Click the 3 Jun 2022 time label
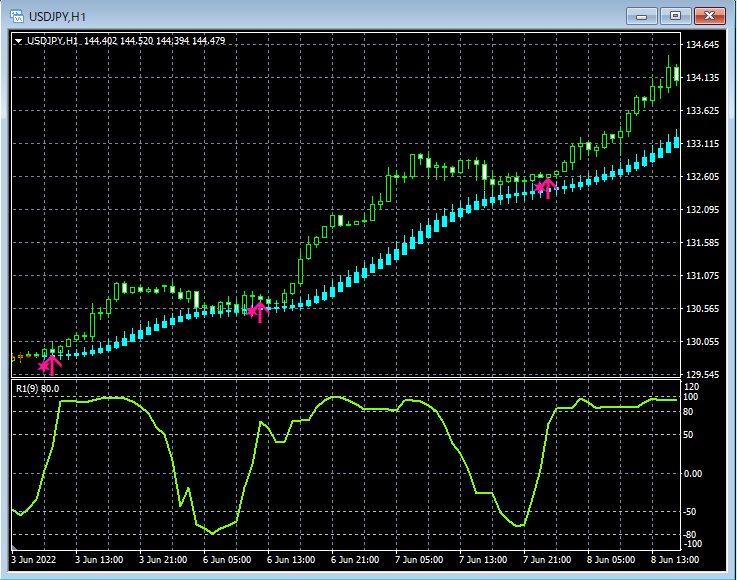The height and width of the screenshot is (580, 738). coord(33,560)
